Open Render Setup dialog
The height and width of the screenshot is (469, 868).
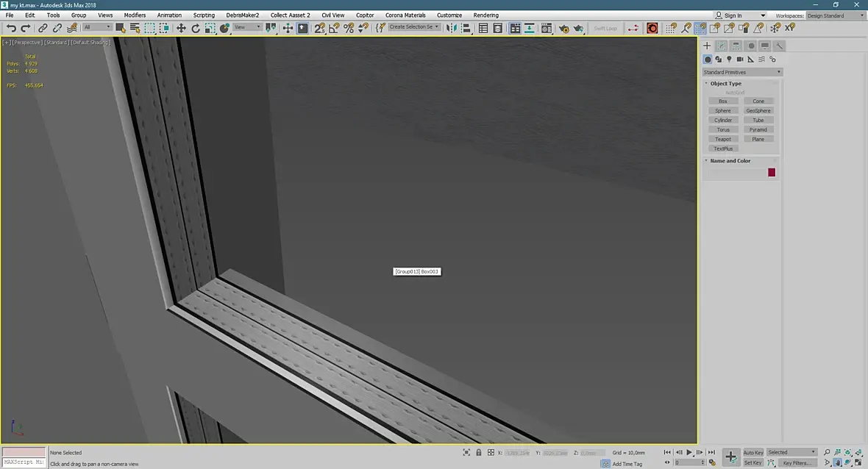click(563, 28)
